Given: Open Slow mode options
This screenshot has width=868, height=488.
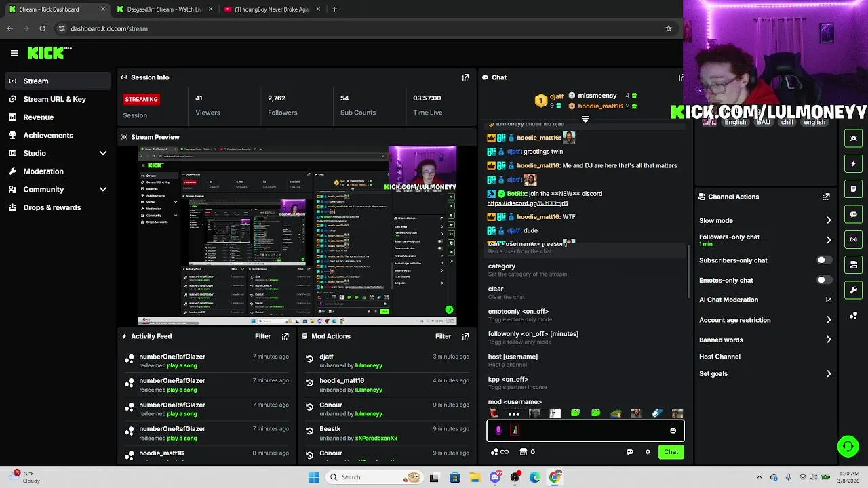Looking at the screenshot, I should [766, 220].
